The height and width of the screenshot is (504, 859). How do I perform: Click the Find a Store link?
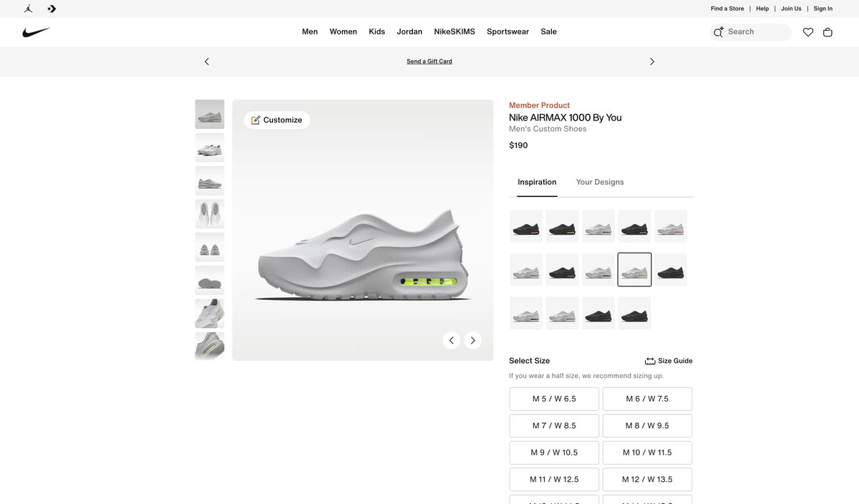(x=727, y=9)
